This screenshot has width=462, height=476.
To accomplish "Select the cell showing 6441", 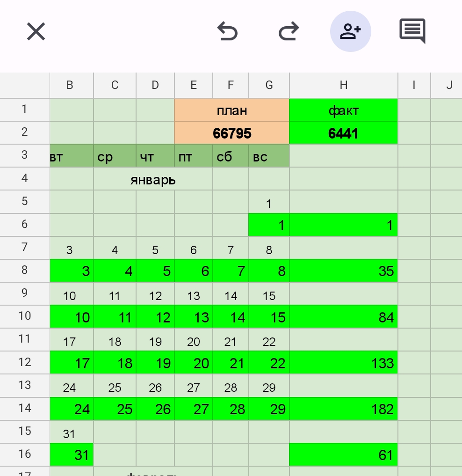I will (343, 133).
